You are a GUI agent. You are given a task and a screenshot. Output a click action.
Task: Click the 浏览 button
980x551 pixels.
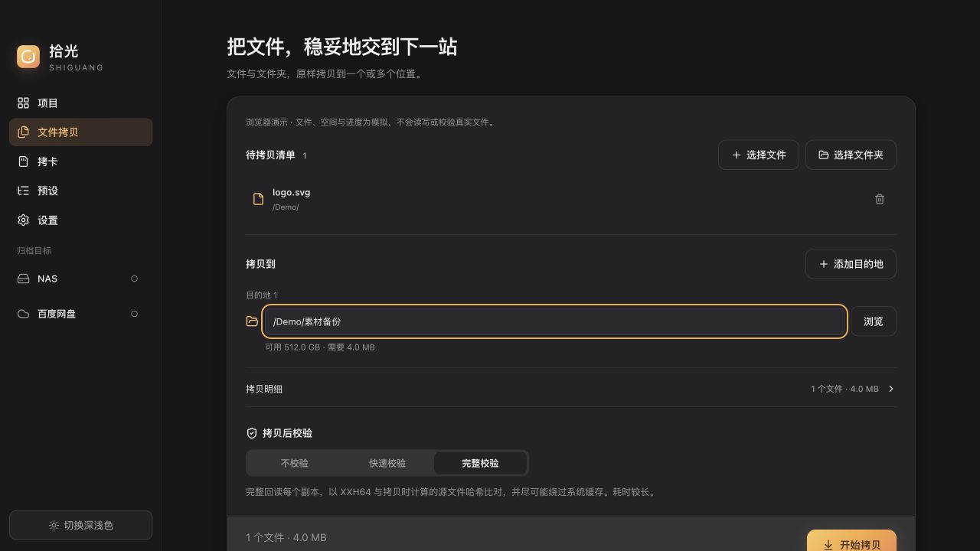874,321
